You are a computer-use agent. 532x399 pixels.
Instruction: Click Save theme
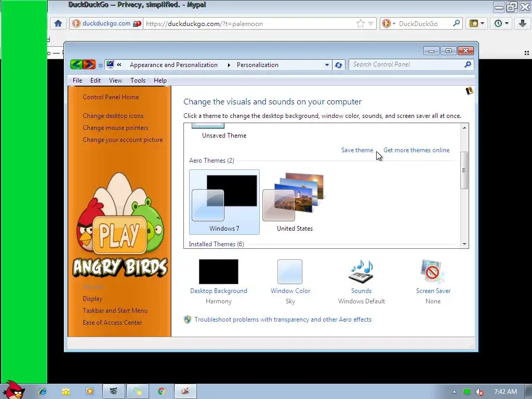pyautogui.click(x=357, y=150)
